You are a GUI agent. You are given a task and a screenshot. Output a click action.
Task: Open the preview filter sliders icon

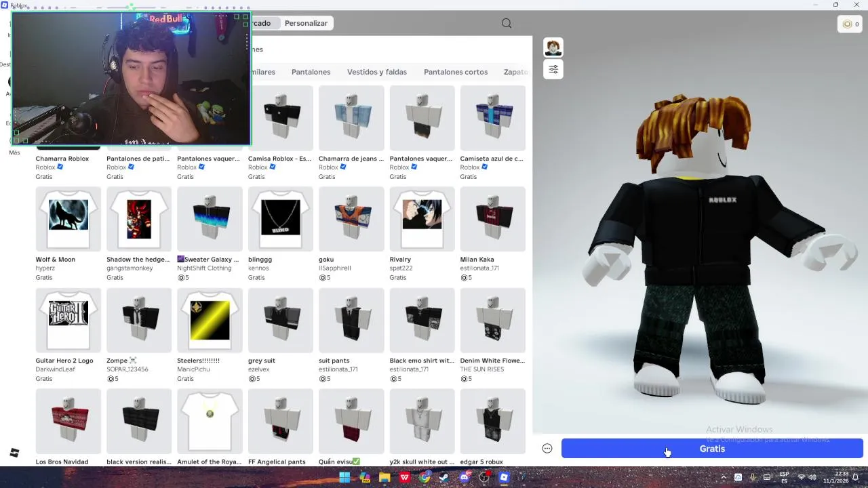(x=553, y=69)
